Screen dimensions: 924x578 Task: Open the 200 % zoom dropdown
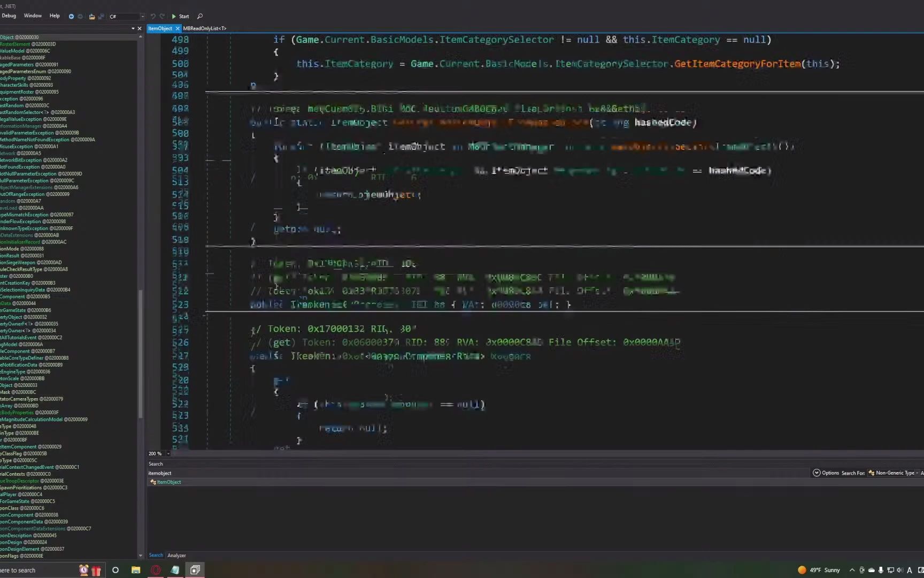click(x=168, y=453)
